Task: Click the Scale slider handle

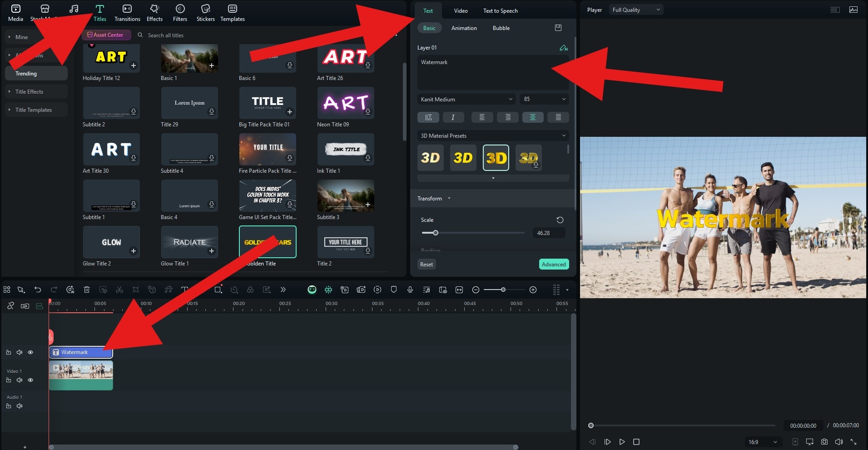Action: [x=435, y=233]
